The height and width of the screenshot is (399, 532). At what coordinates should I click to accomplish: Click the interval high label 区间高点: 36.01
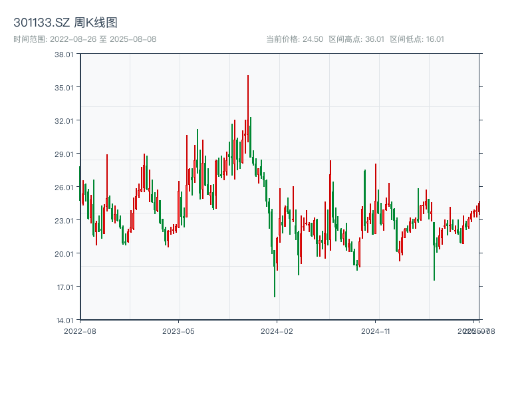pos(356,39)
